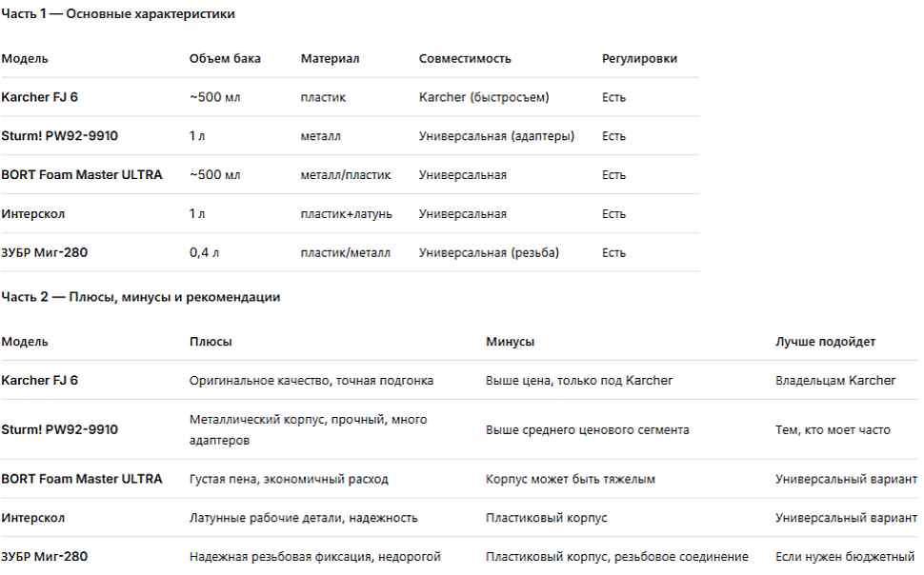The image size is (924, 575).
Task: Click the 'Регулировки' column header
Action: [x=639, y=58]
